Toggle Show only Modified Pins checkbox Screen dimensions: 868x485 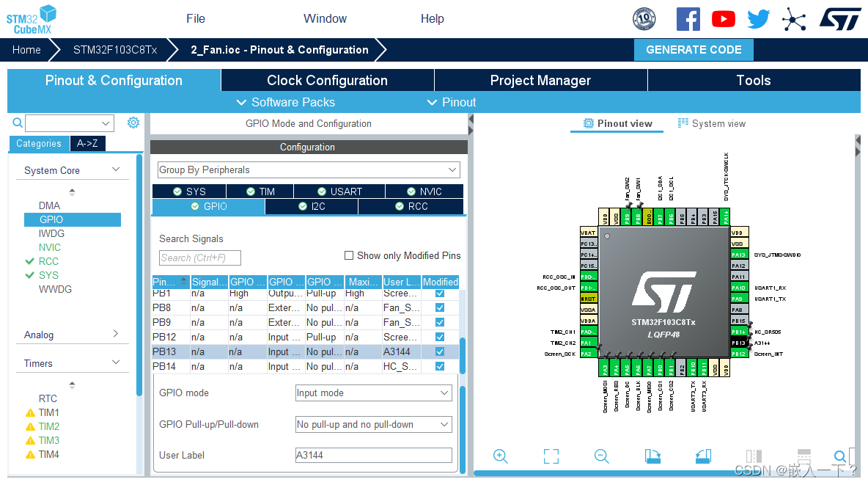349,255
